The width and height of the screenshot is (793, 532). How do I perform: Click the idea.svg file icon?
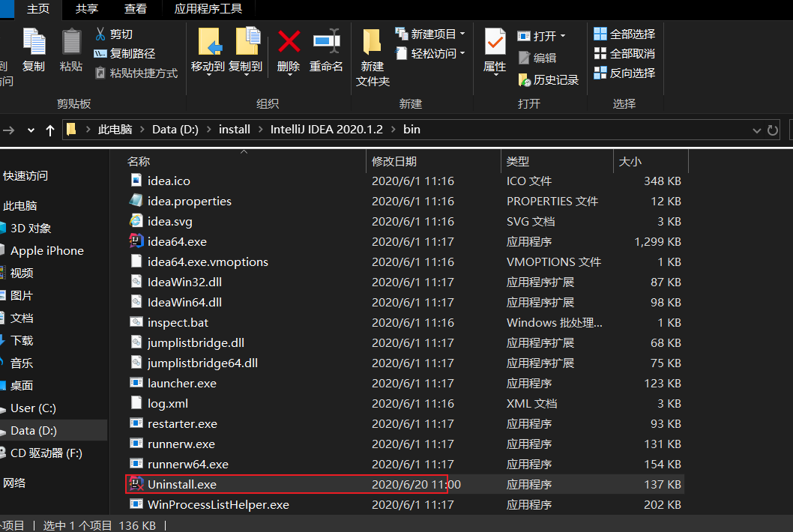[136, 221]
